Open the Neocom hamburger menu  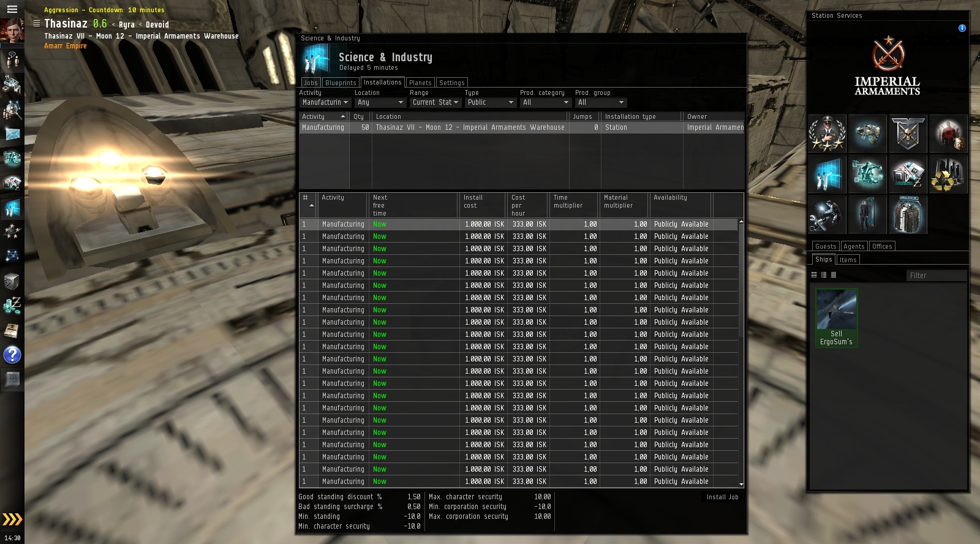click(x=12, y=9)
